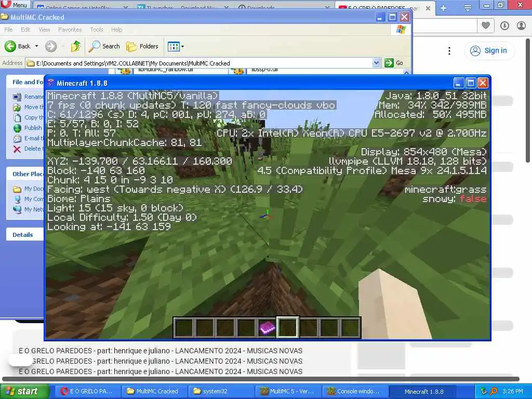This screenshot has width=532, height=399.
Task: Click the Downloads browser tab
Action: (284, 7)
